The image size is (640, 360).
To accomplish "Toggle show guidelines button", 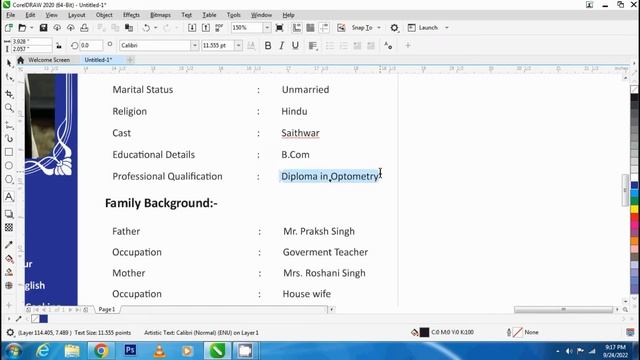I will tap(324, 28).
